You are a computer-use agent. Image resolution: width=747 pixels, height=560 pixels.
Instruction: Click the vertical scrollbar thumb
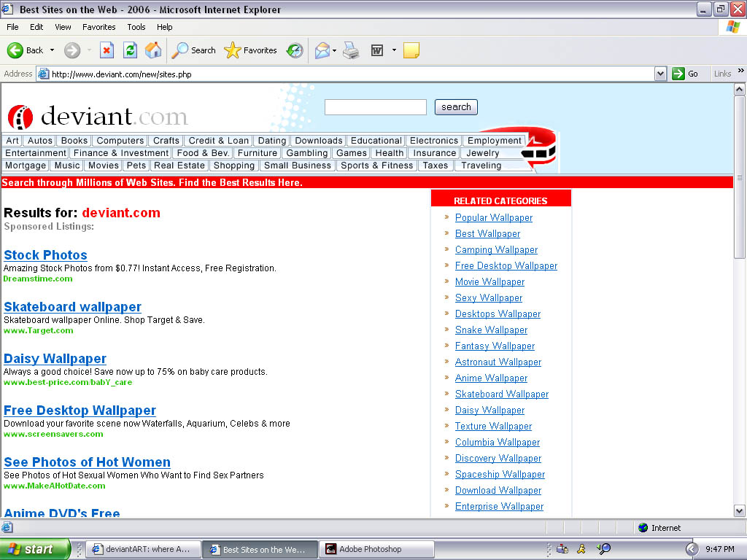click(x=740, y=177)
